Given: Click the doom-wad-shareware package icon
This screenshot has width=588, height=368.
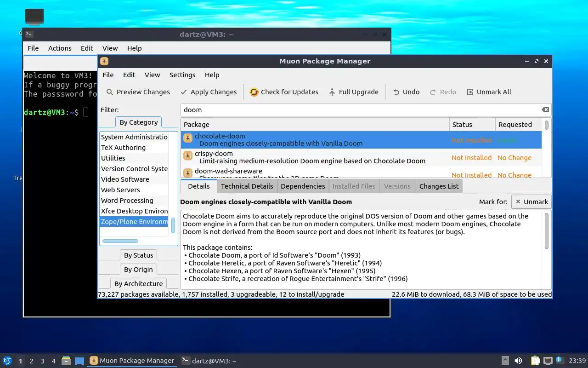Looking at the screenshot, I should click(x=188, y=172).
